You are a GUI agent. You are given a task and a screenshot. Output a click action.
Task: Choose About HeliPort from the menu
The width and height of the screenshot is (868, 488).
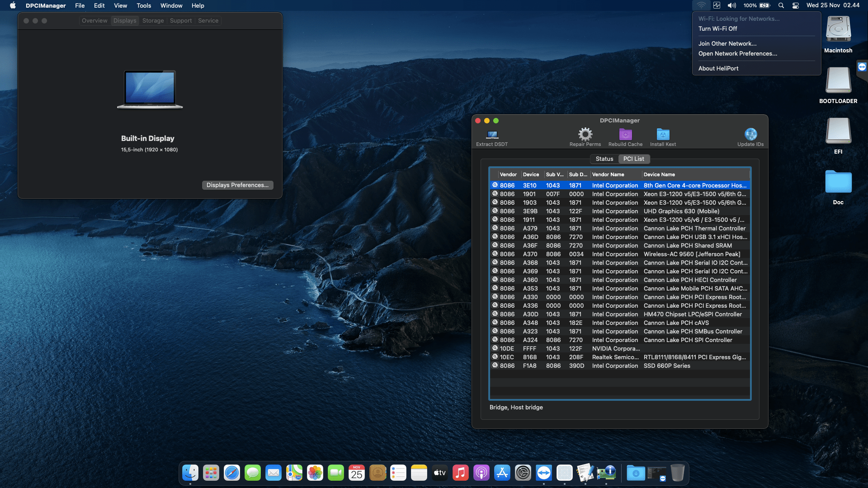click(x=718, y=68)
